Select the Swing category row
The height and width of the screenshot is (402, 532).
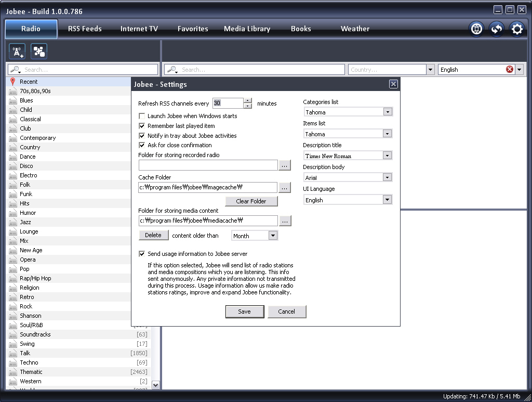pos(78,344)
